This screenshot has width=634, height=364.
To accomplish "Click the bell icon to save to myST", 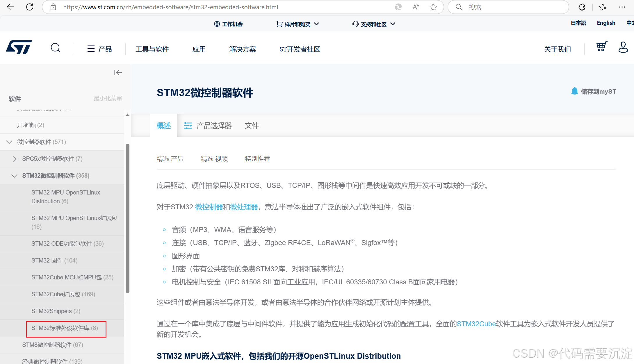I will point(574,91).
